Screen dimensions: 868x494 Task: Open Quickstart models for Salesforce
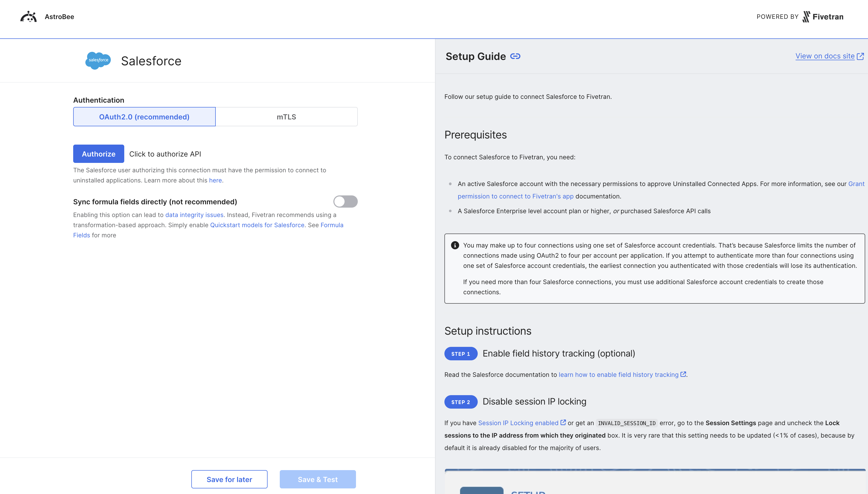click(257, 225)
